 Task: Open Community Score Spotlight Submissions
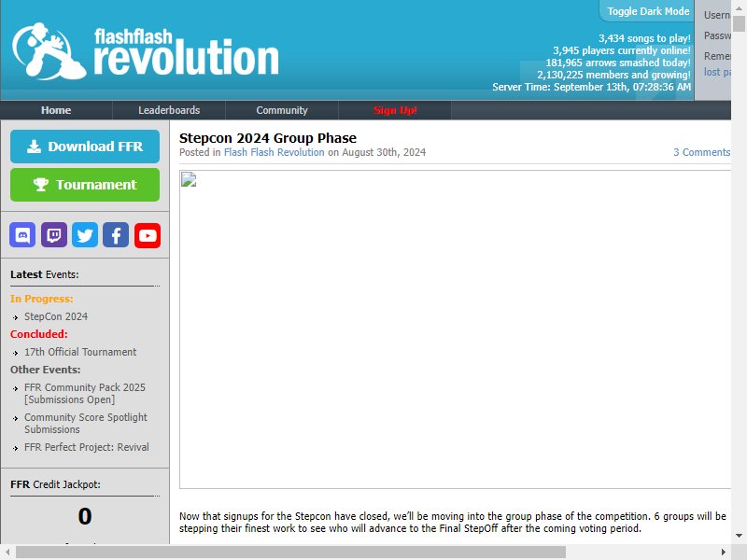tap(86, 424)
